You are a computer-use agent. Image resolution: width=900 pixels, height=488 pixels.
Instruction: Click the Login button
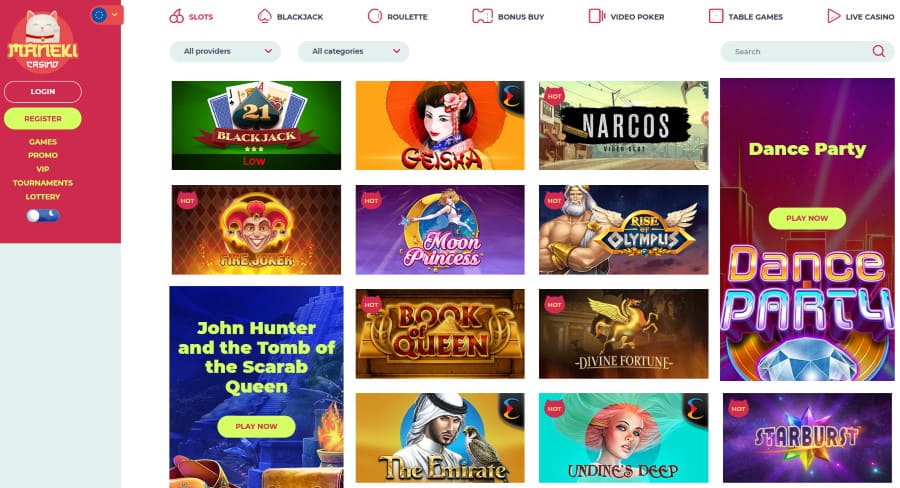(x=43, y=92)
